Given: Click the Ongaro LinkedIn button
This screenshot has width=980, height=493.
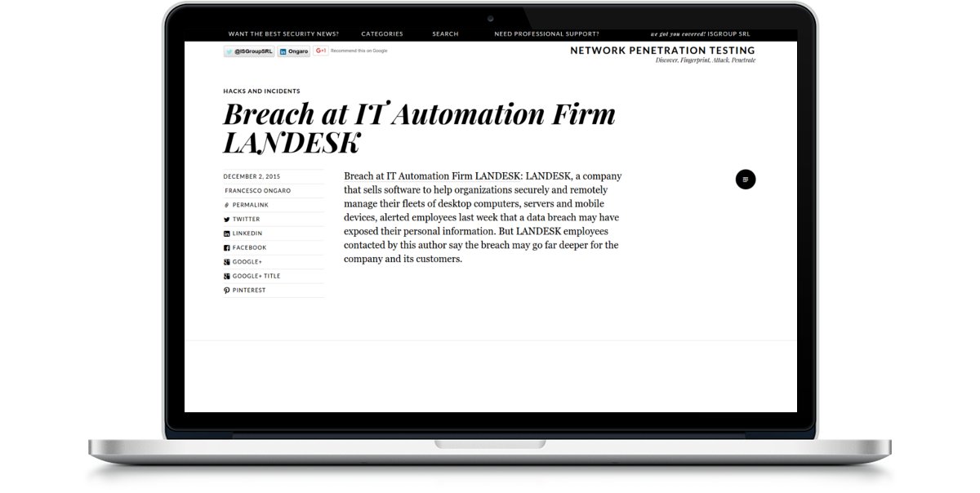Looking at the screenshot, I should coord(294,51).
